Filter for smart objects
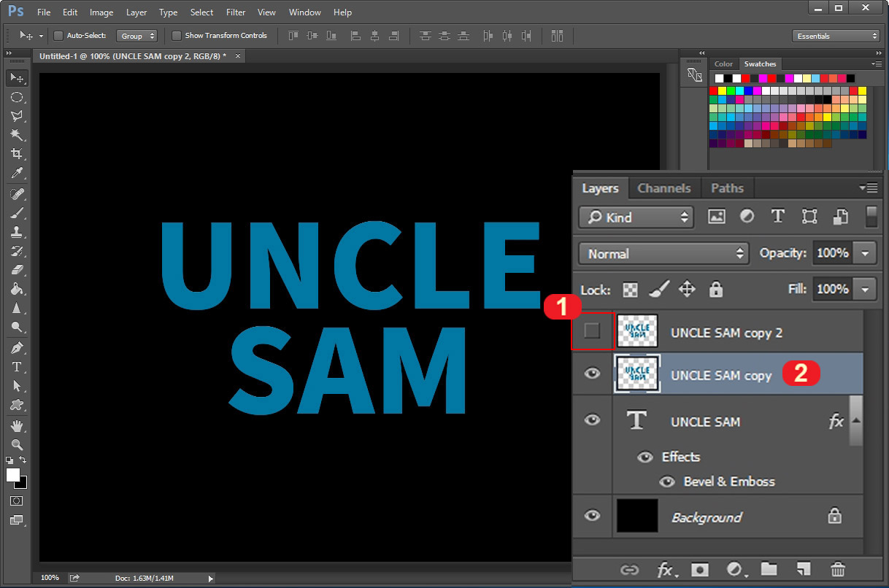 click(841, 217)
